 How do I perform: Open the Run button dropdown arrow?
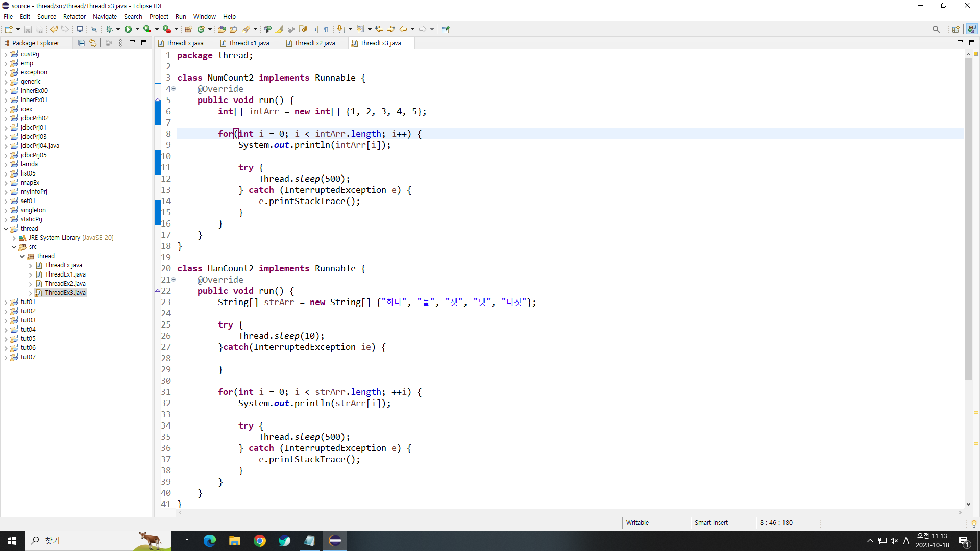(137, 29)
